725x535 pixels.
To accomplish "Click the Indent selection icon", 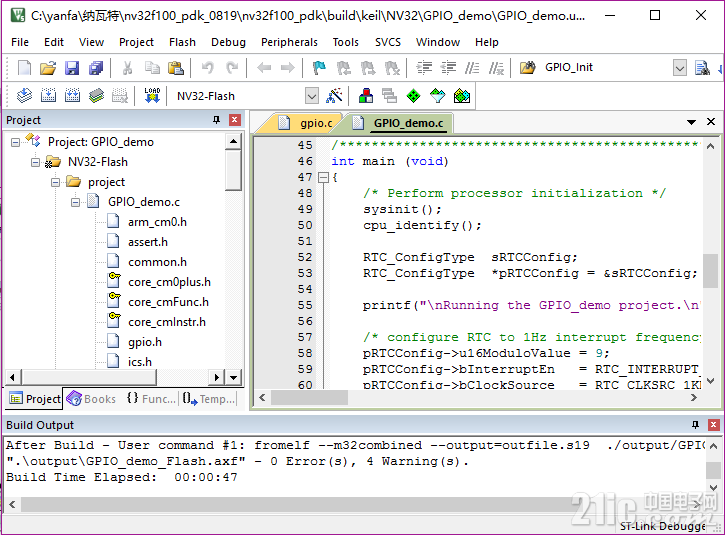I will pyautogui.click(x=424, y=68).
